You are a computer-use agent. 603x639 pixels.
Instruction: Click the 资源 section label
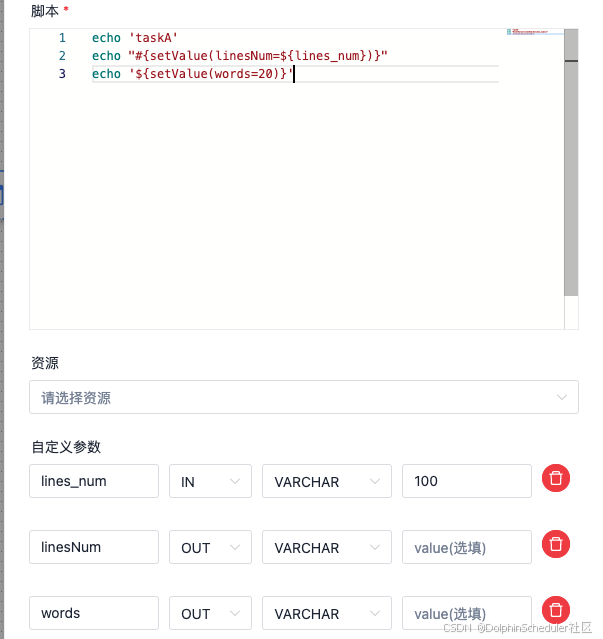pyautogui.click(x=45, y=363)
